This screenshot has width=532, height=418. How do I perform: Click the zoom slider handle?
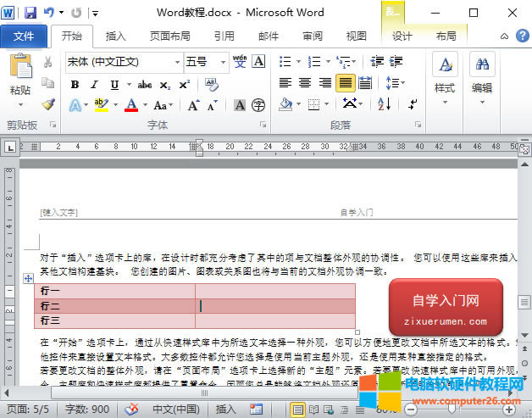pos(452,410)
